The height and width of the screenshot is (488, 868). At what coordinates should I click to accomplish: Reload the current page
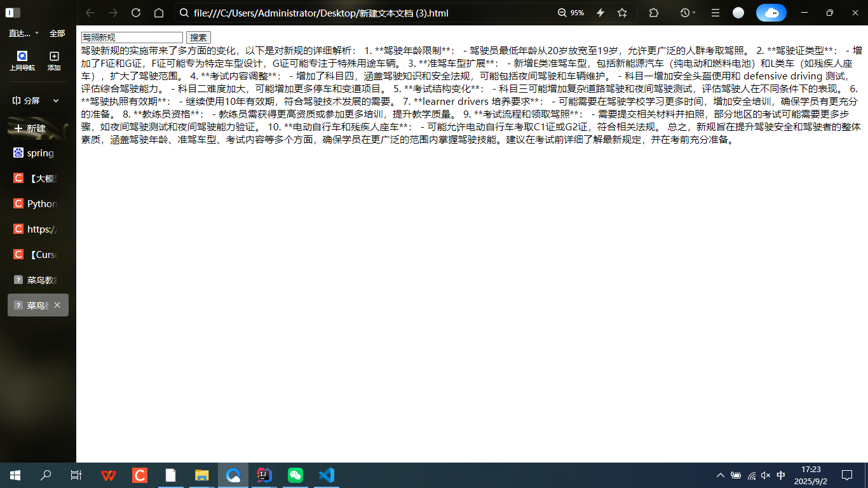pyautogui.click(x=136, y=13)
